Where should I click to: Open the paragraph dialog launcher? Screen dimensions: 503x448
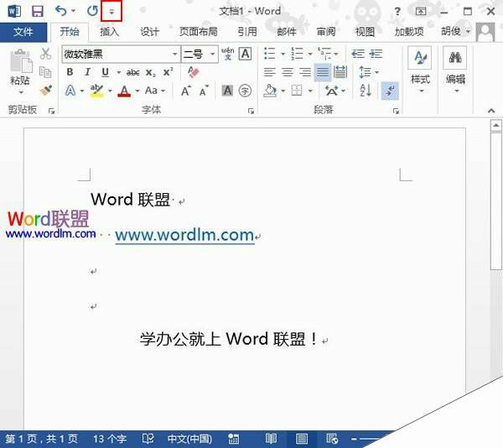(397, 111)
